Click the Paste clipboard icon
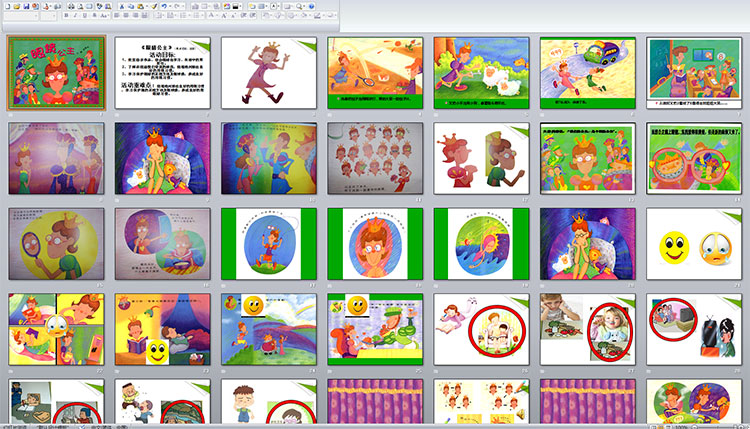Viewport: 750px width, 429px height. point(140,6)
